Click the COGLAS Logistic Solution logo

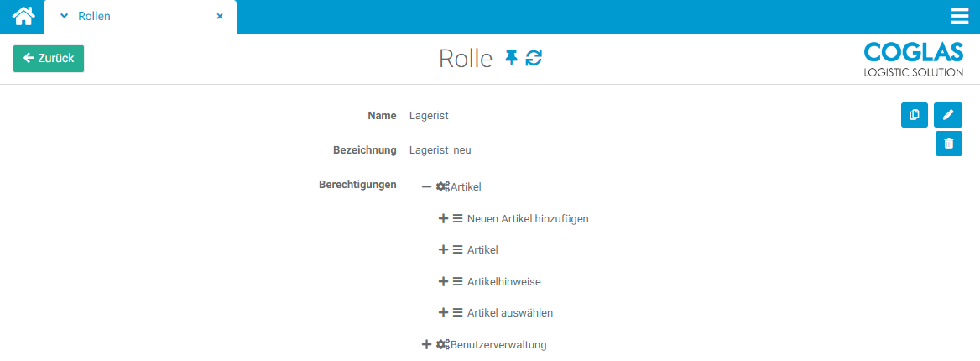click(x=913, y=59)
